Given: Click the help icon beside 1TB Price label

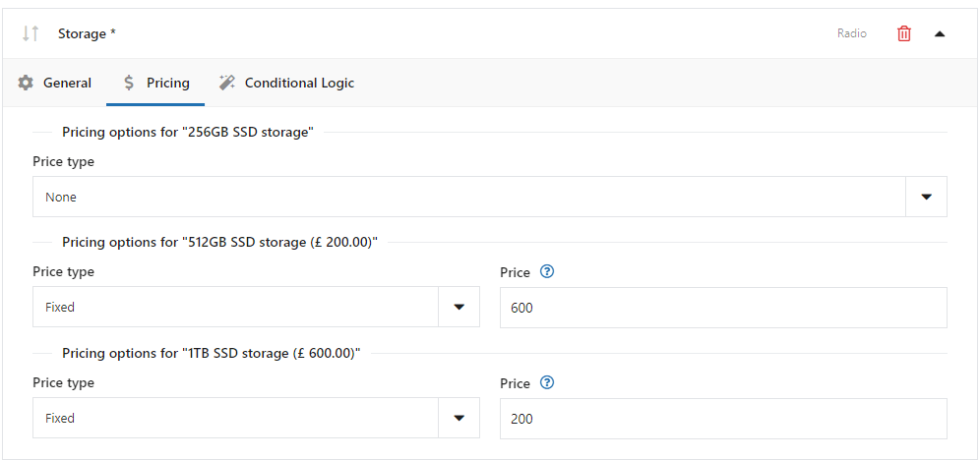Looking at the screenshot, I should coord(547,382).
